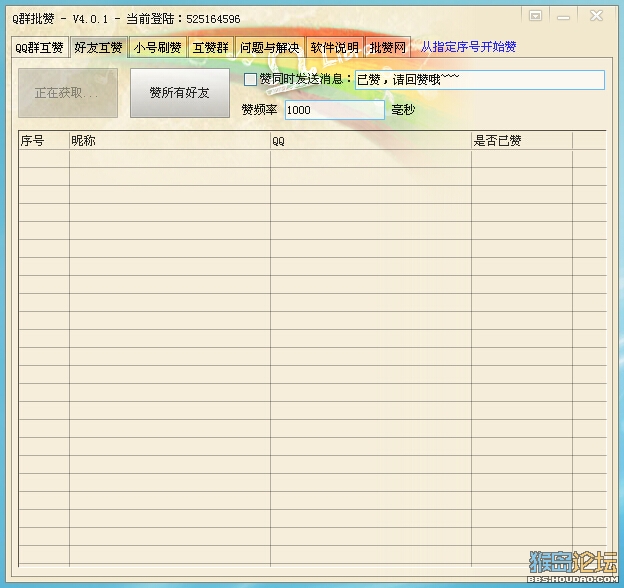Click the 正在获取... button
This screenshot has width=624, height=588.
tap(68, 93)
